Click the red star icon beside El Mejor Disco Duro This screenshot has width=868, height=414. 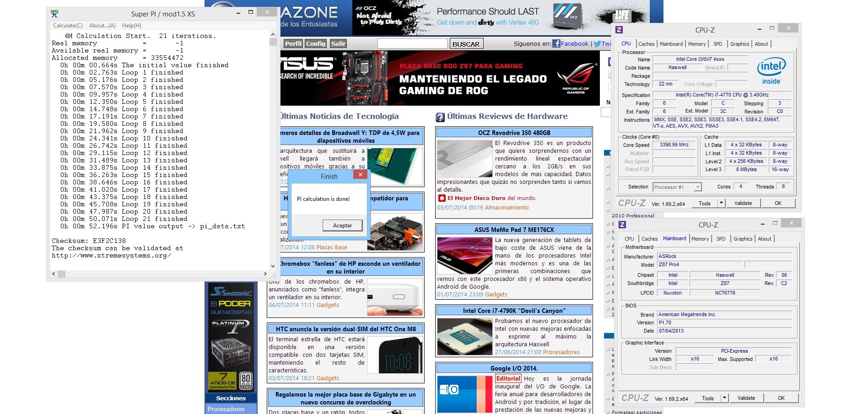[x=442, y=198]
